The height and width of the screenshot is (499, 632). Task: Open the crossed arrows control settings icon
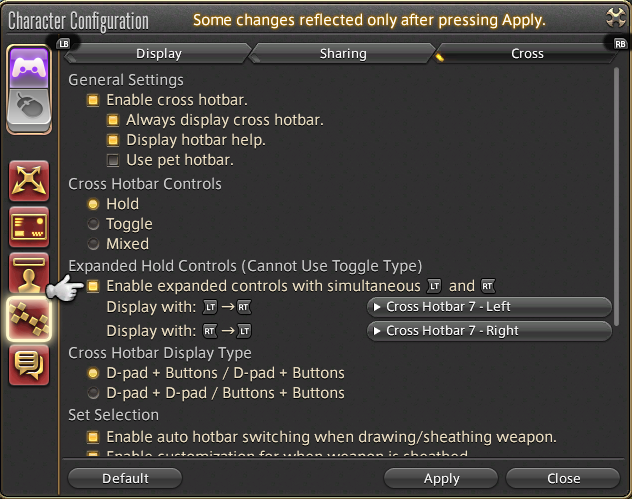click(29, 181)
